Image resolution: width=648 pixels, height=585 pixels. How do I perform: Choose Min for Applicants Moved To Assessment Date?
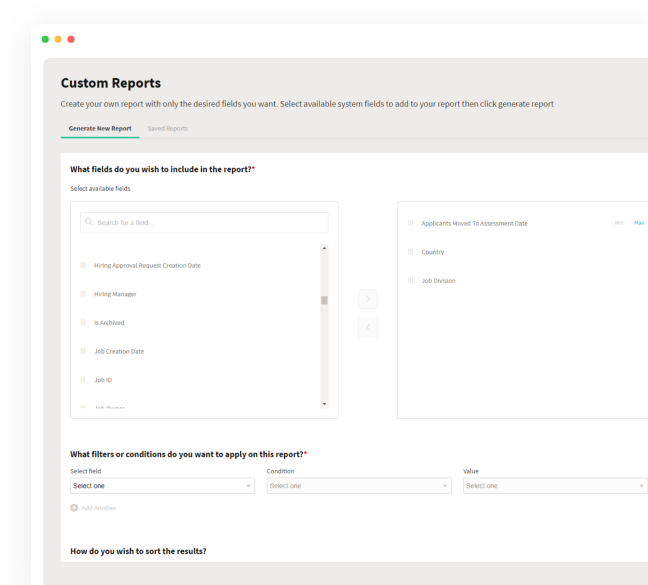click(x=619, y=223)
